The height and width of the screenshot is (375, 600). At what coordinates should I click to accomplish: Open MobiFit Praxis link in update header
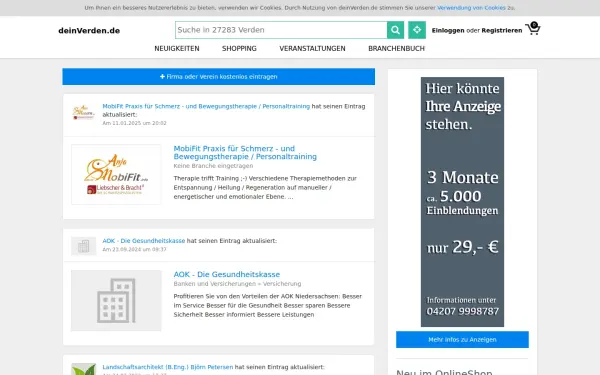(x=206, y=106)
